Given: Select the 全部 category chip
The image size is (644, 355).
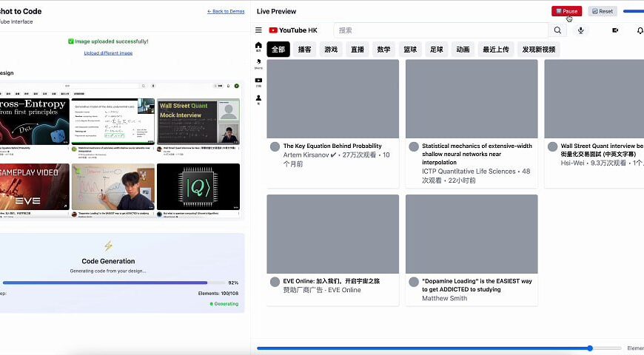Looking at the screenshot, I should pyautogui.click(x=278, y=50).
